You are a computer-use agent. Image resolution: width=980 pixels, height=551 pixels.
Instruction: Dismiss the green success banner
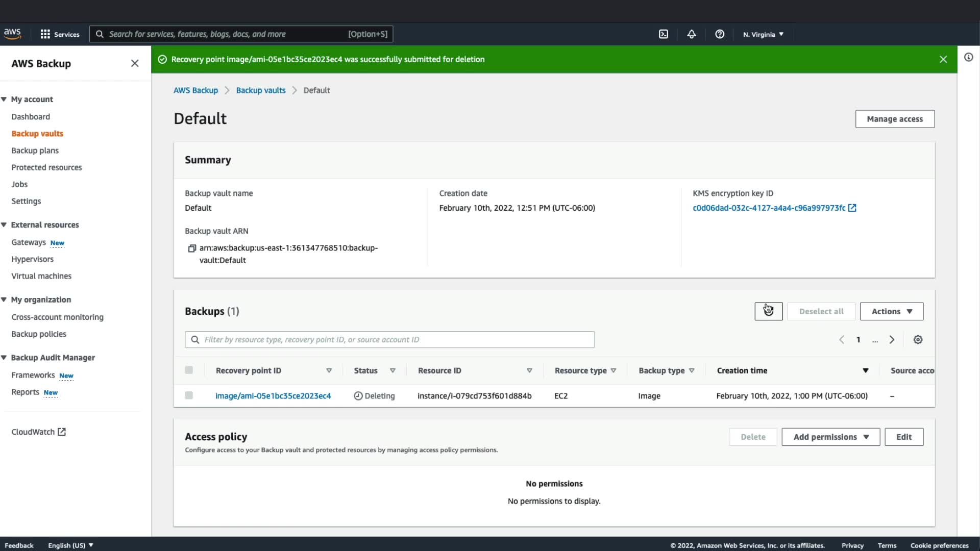(x=943, y=59)
